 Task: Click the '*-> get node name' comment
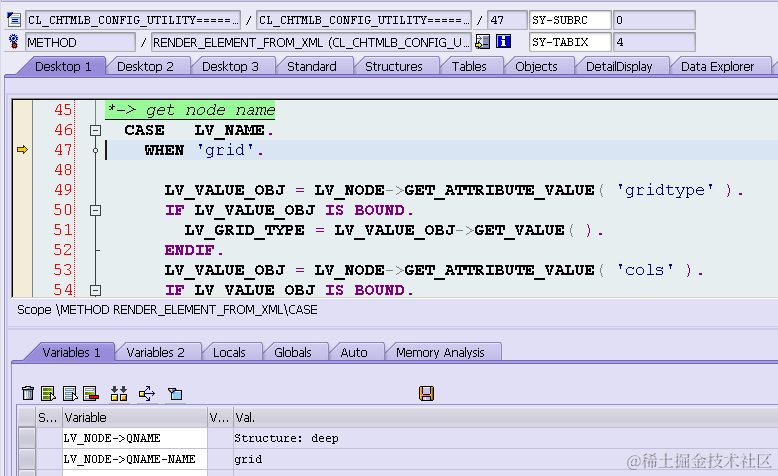[x=191, y=110]
